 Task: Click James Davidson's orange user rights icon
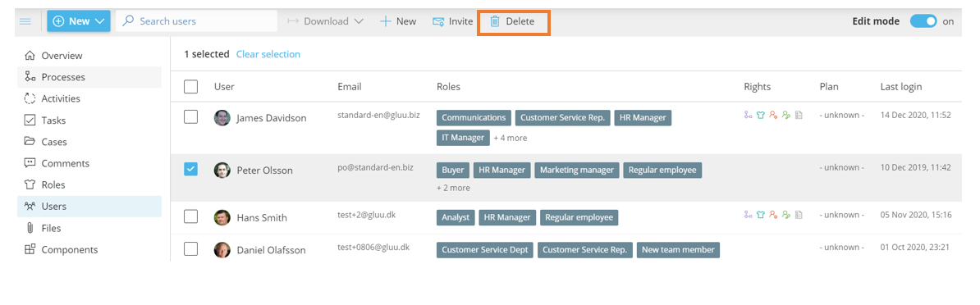pyautogui.click(x=773, y=115)
